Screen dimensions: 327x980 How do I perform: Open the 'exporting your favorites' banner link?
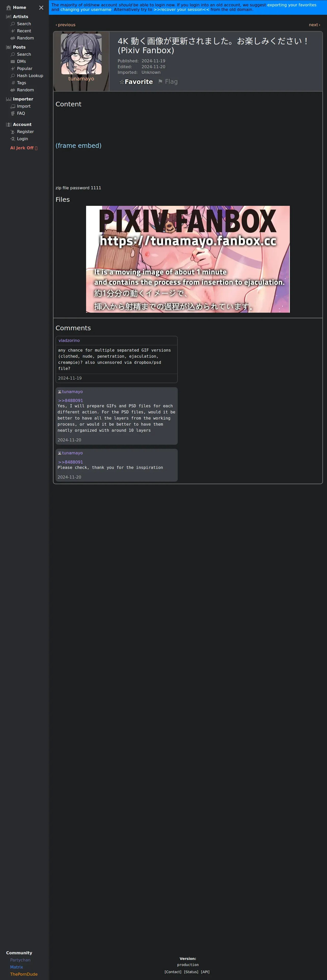[x=292, y=5]
